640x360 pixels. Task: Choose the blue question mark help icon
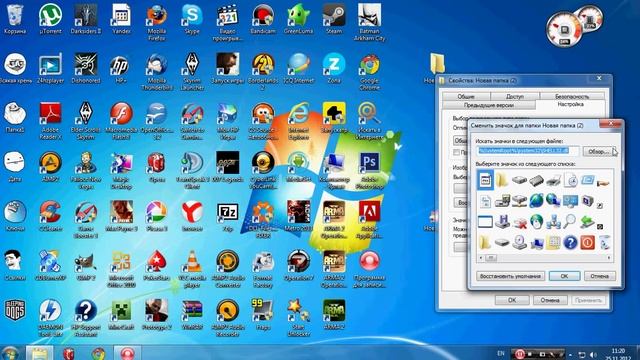[x=570, y=243]
